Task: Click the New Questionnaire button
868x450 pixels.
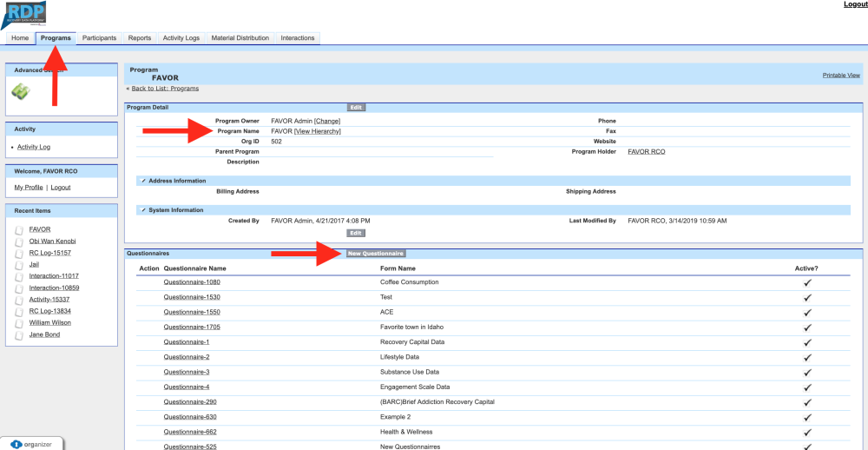Action: click(x=376, y=254)
